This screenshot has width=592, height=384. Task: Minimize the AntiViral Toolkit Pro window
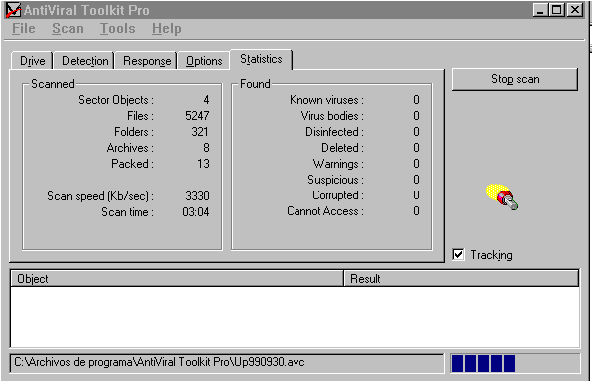(x=540, y=10)
